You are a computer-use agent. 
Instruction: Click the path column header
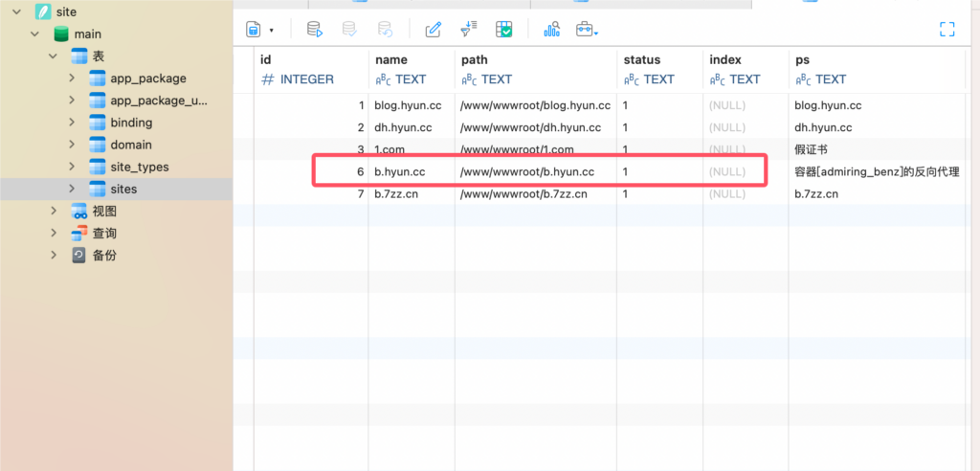point(536,70)
